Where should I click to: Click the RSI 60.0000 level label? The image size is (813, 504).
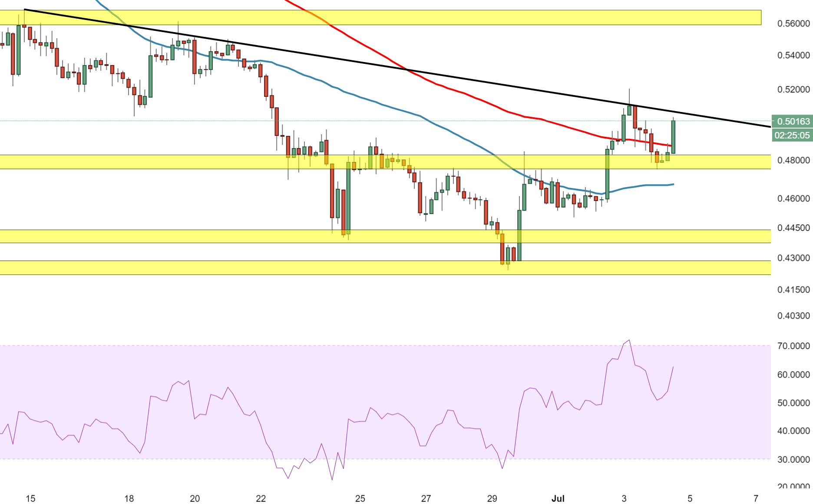pyautogui.click(x=793, y=375)
